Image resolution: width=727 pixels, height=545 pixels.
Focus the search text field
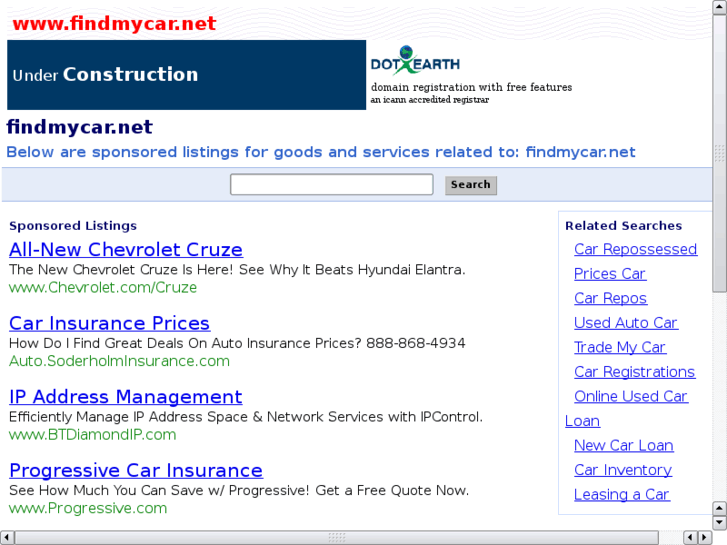click(332, 185)
